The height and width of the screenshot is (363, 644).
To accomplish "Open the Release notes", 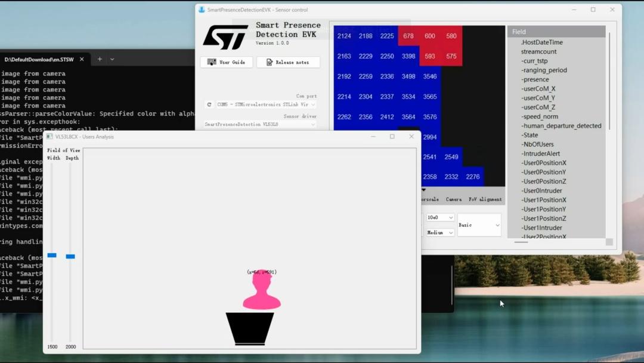I will (288, 62).
